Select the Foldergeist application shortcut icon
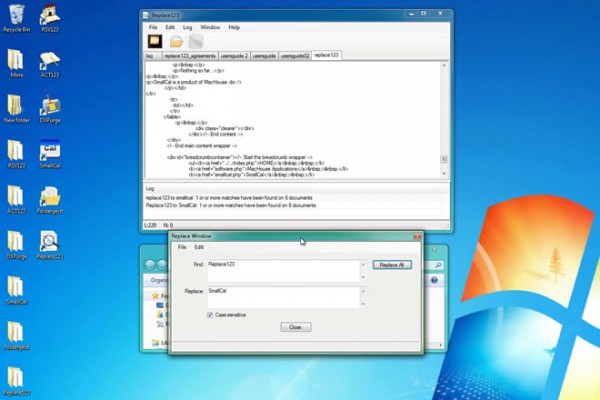 (x=50, y=200)
